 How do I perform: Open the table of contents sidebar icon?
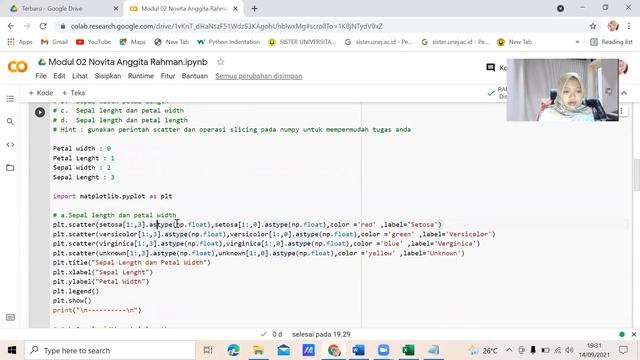click(10, 99)
